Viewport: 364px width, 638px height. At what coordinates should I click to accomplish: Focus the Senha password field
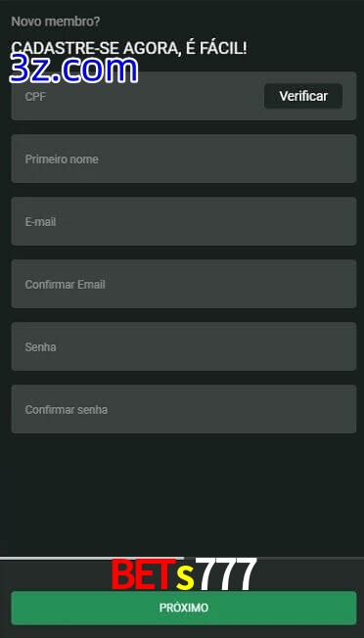pyautogui.click(x=184, y=346)
